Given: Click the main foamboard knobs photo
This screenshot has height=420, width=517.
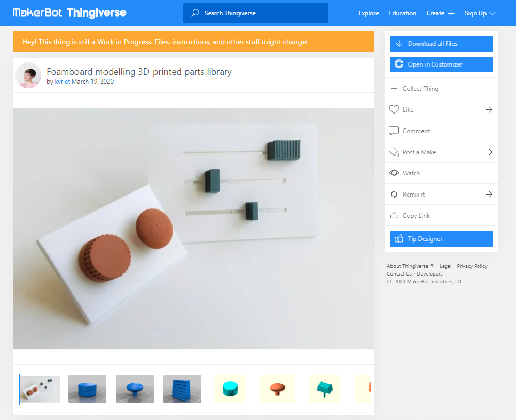Looking at the screenshot, I should [194, 229].
